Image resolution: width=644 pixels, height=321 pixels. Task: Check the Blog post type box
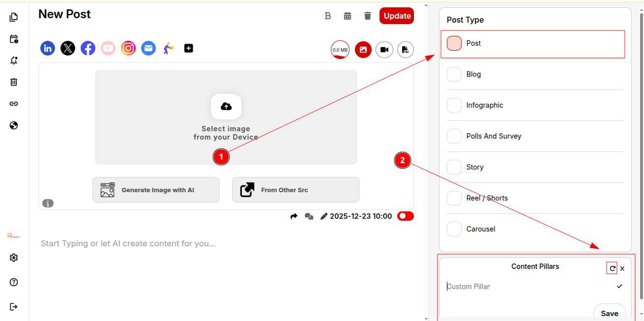(x=454, y=74)
